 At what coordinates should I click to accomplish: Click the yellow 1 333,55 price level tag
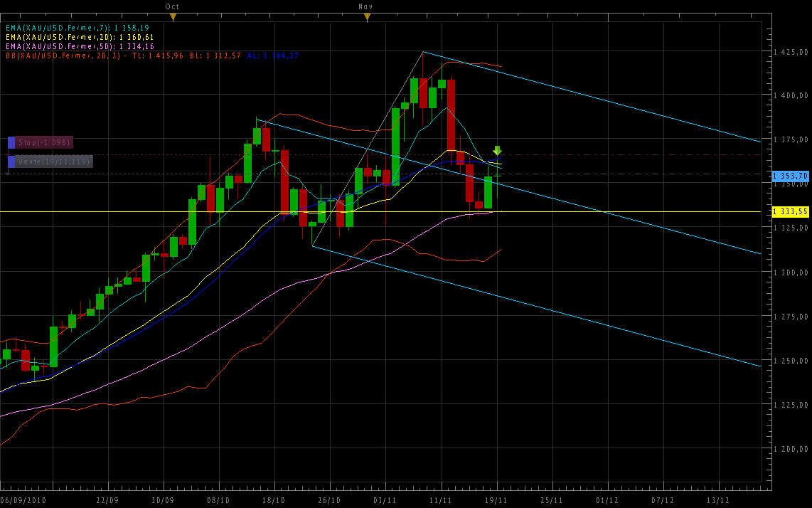click(790, 211)
